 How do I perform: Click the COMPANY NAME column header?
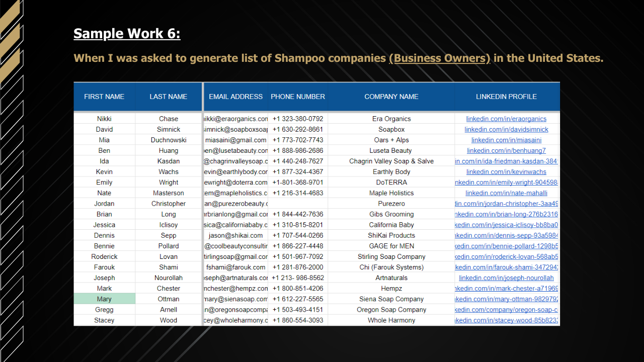pyautogui.click(x=391, y=97)
